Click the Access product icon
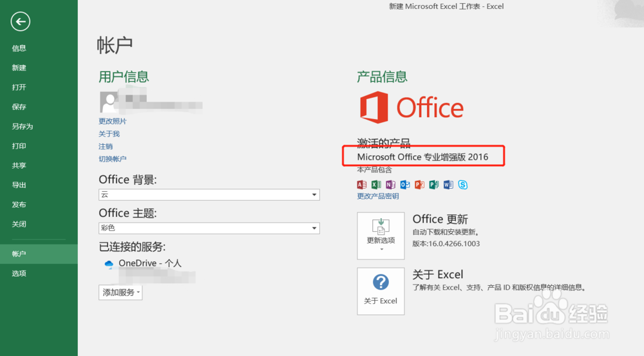Screen dimensions: 644x356 361,185
